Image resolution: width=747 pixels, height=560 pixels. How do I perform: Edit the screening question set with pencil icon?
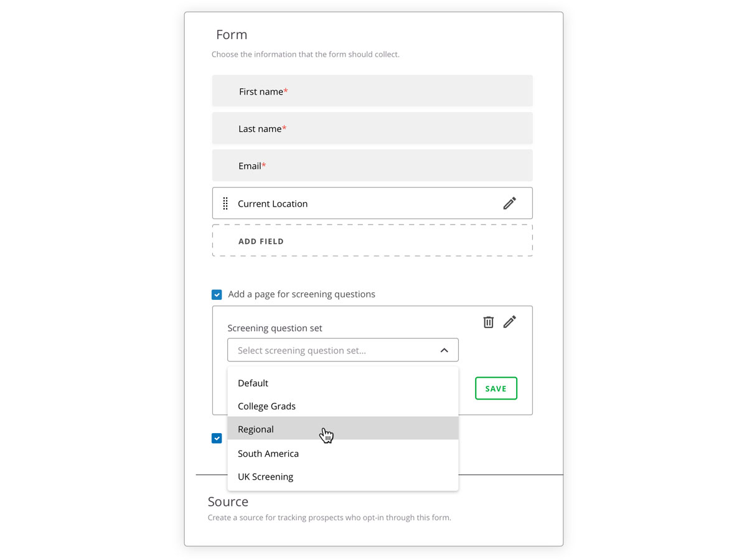(x=509, y=322)
